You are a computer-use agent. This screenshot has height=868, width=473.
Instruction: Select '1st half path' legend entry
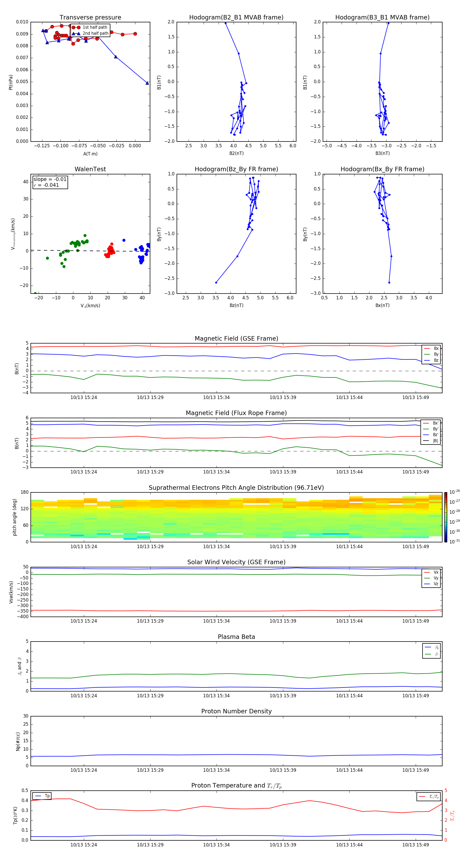coord(90,27)
